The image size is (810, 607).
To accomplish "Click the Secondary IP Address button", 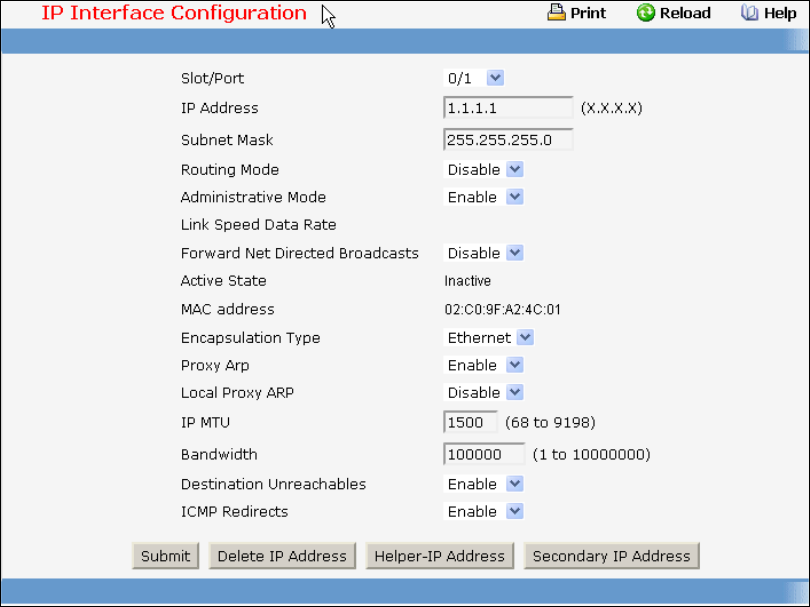I will click(x=612, y=556).
